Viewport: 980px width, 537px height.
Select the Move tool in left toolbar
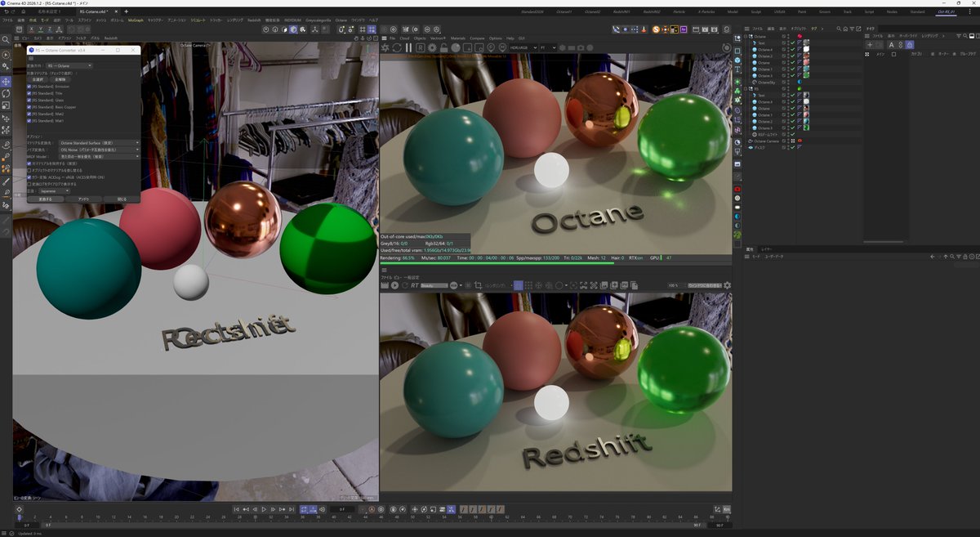click(x=7, y=82)
